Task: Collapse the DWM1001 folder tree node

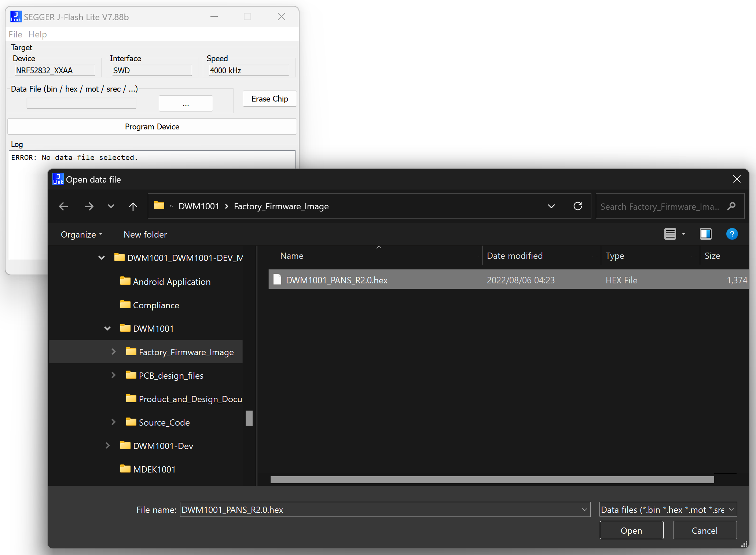Action: point(107,328)
